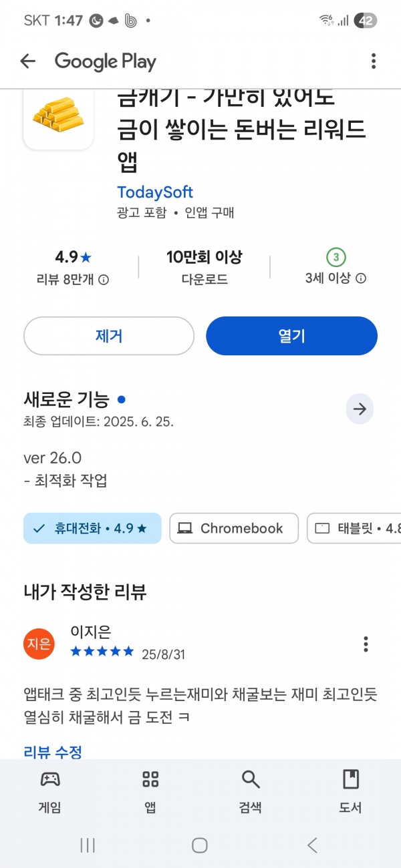Switch to the 게임 tab
This screenshot has width=401, height=868.
50,791
